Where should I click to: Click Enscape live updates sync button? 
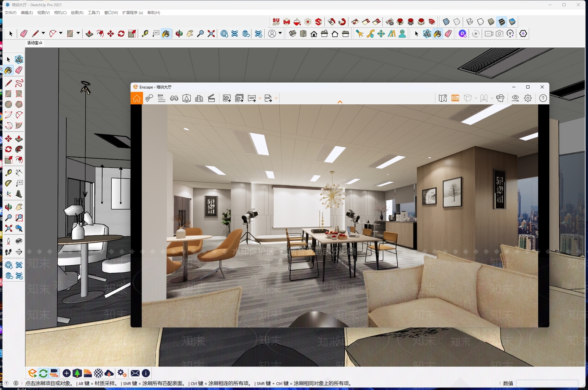tap(43, 373)
